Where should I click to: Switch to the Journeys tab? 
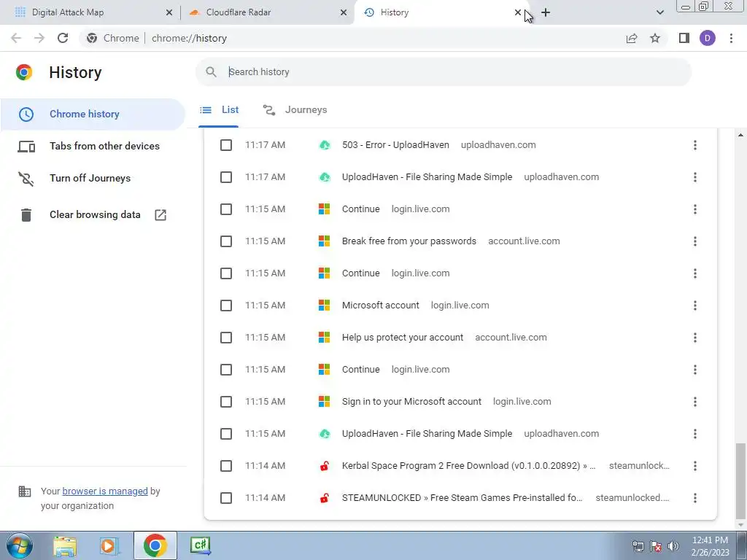[x=295, y=110]
